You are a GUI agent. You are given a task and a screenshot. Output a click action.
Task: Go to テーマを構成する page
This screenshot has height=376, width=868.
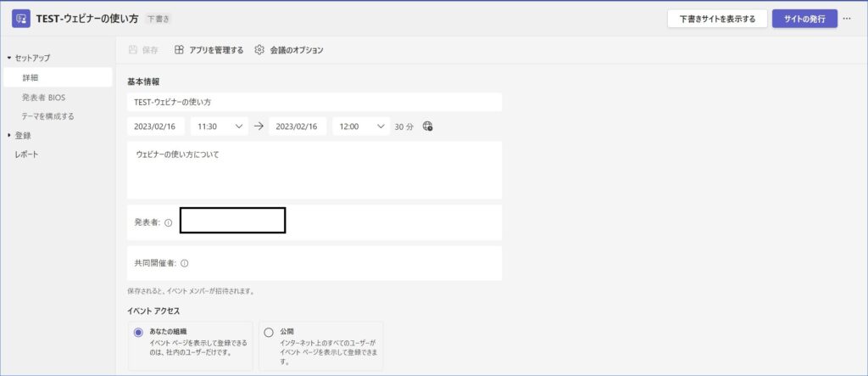pos(48,116)
